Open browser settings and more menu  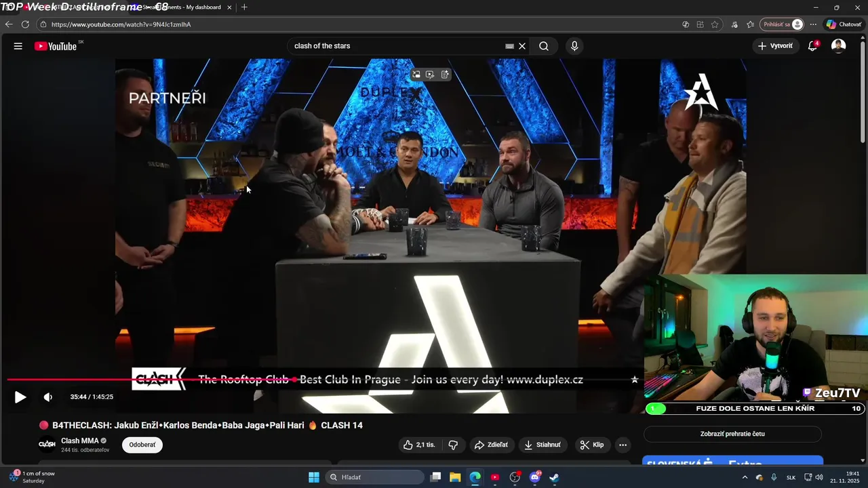coord(813,24)
